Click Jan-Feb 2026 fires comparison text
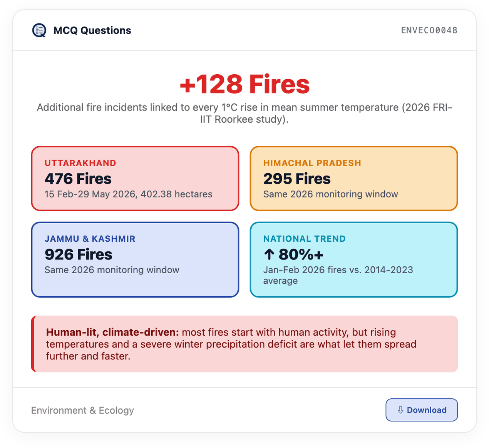The height and width of the screenshot is (448, 489). [338, 275]
